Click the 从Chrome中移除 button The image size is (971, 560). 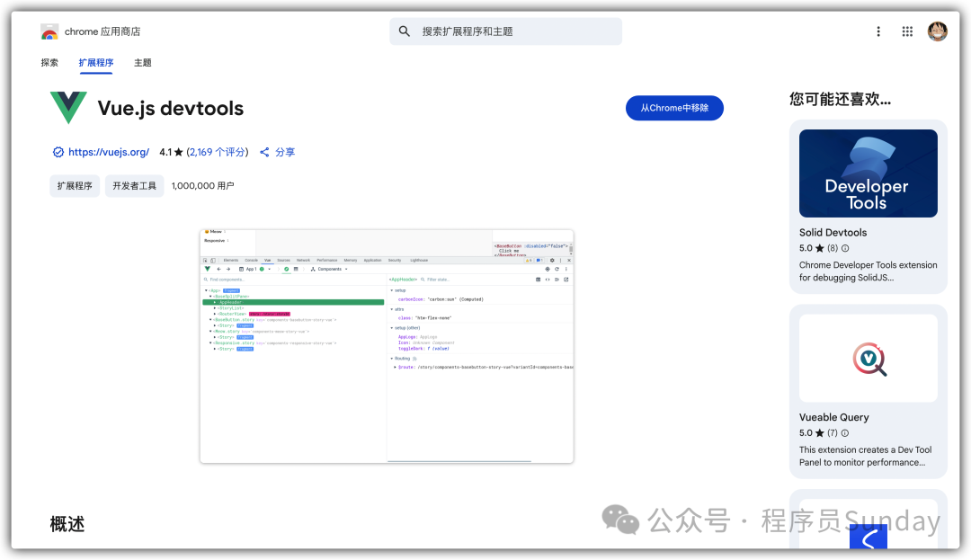pyautogui.click(x=674, y=108)
